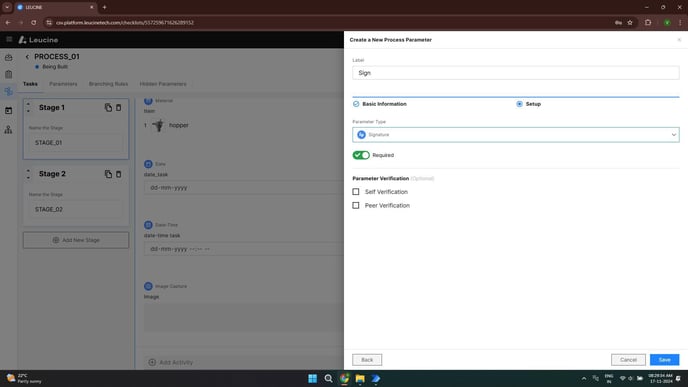Duplicate Stage 1 with the copy icon
The width and height of the screenshot is (688, 387).
(108, 108)
